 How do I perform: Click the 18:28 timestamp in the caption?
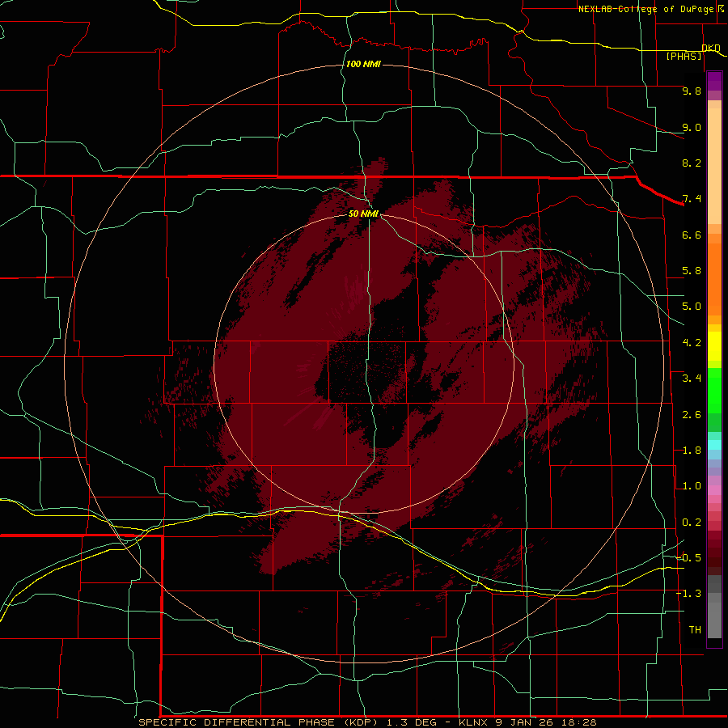click(x=578, y=722)
